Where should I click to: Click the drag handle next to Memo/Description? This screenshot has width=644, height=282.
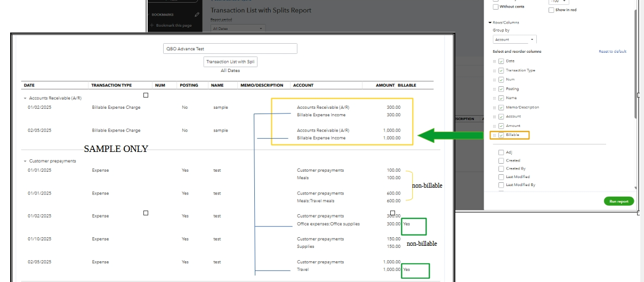pos(494,107)
